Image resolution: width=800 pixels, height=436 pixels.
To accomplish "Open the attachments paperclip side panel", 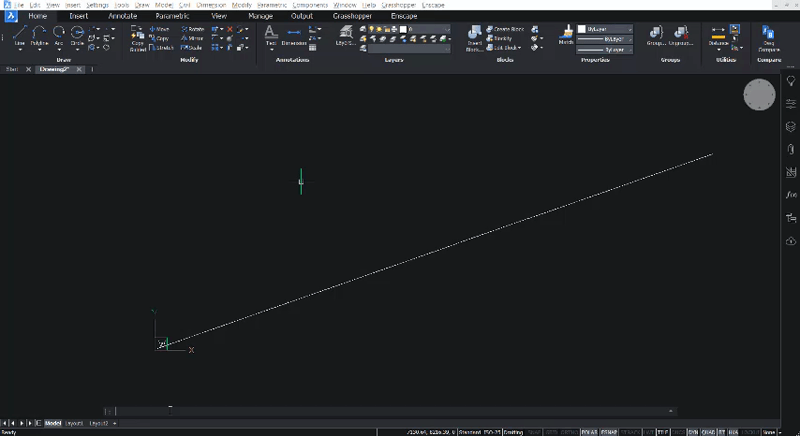I will click(x=790, y=149).
